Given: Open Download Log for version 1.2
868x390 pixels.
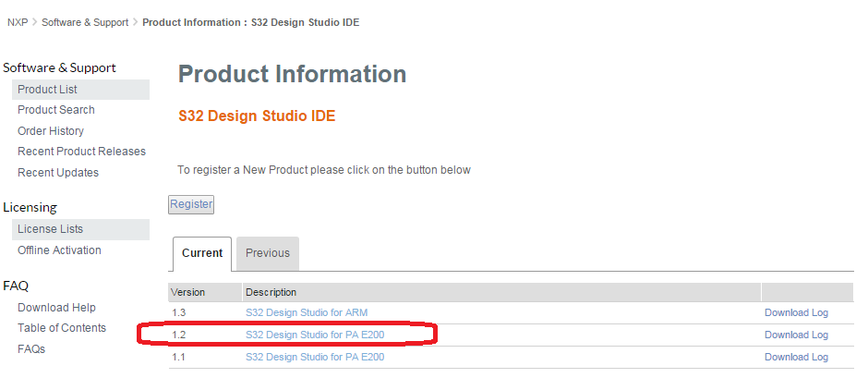Looking at the screenshot, I should point(796,335).
